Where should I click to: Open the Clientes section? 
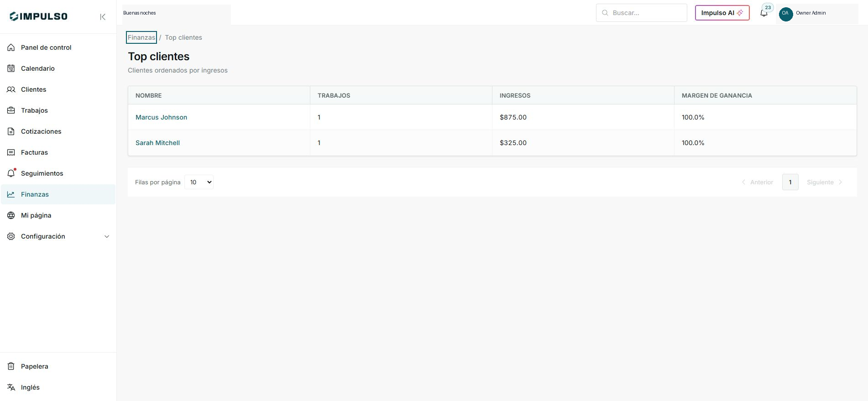(58, 89)
